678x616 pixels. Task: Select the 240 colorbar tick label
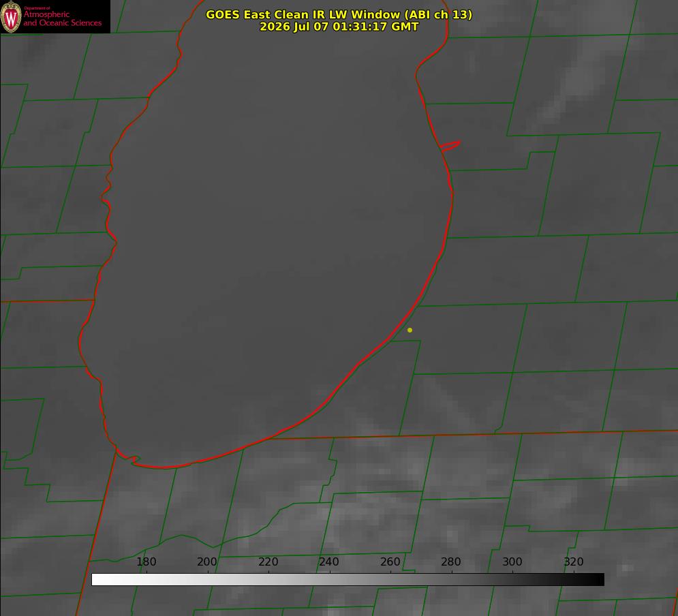point(329,561)
